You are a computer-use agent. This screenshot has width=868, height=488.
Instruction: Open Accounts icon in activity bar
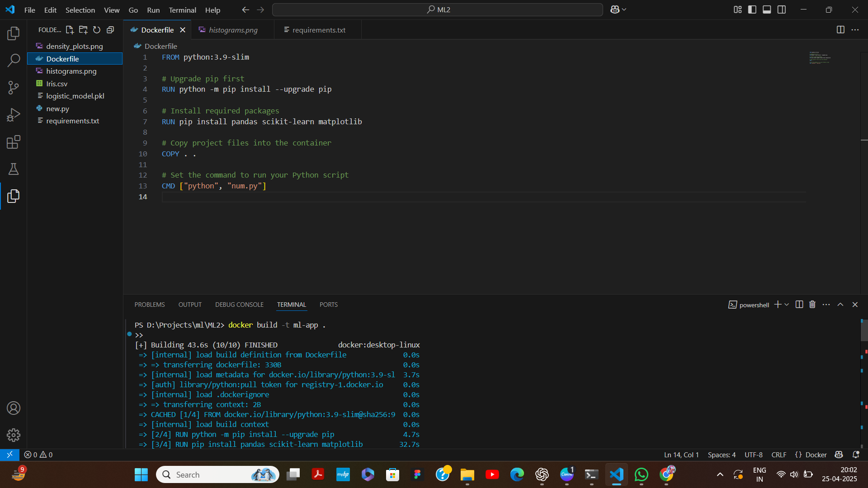pos(14,408)
